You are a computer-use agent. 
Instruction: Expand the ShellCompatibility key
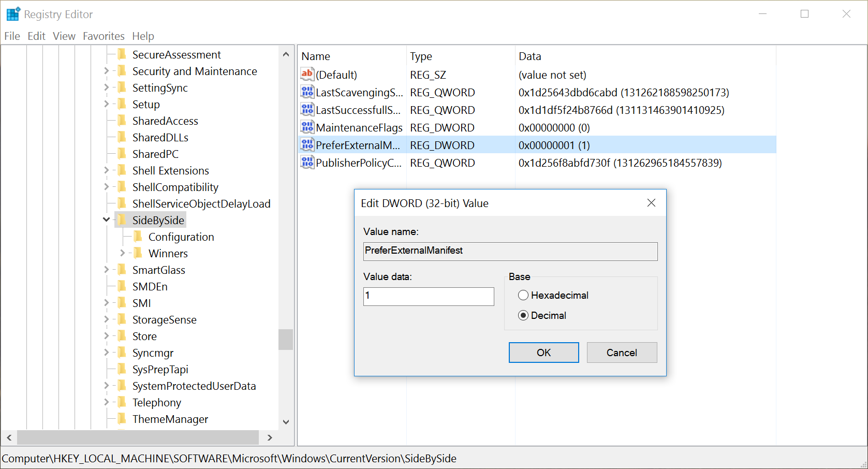click(107, 187)
